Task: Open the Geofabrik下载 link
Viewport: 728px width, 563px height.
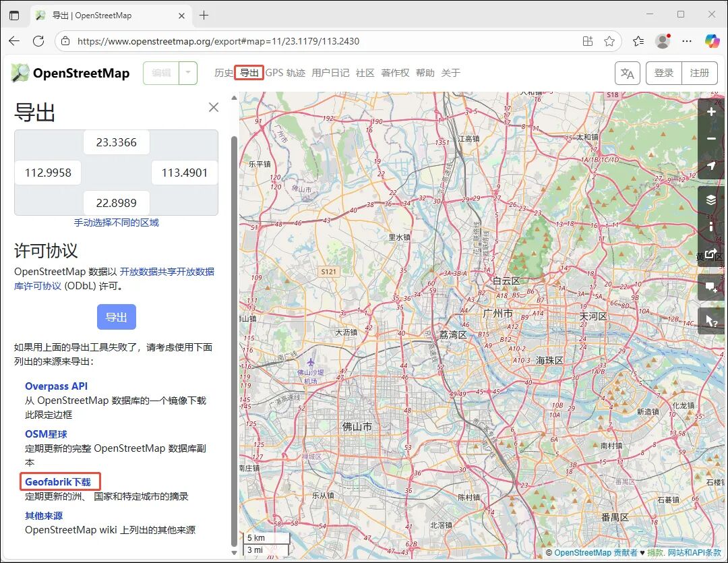Action: tap(58, 481)
